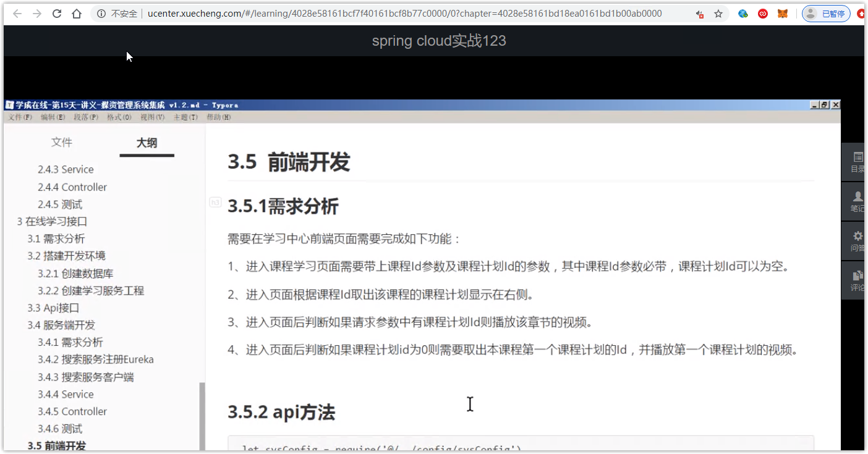Click the 3.5.1需求分析 heading

pos(283,206)
